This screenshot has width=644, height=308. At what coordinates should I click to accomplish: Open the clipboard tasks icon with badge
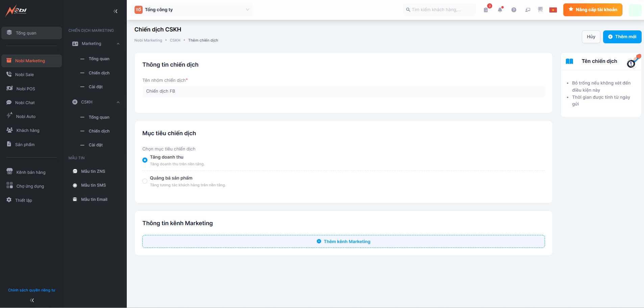point(486,10)
